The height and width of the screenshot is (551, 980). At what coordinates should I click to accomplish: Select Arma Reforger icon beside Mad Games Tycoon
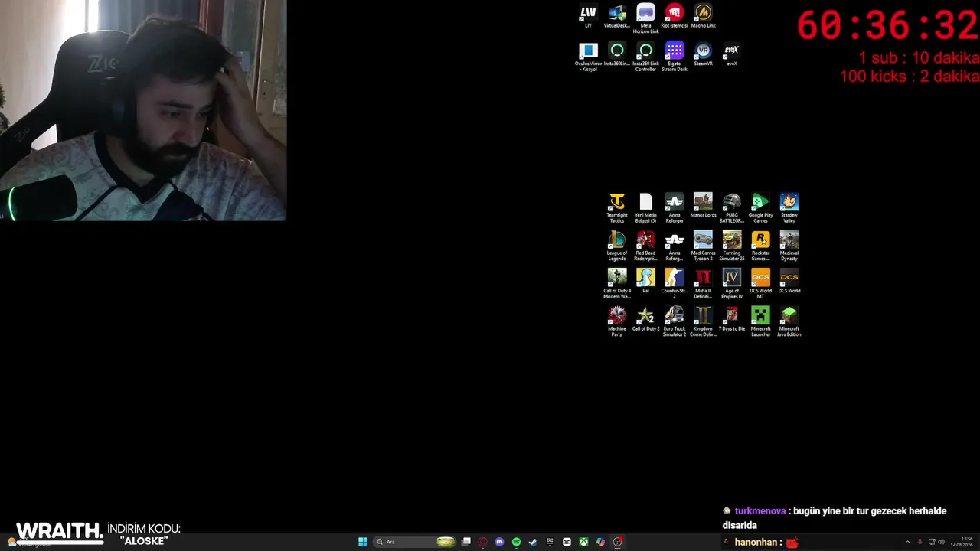[675, 246]
